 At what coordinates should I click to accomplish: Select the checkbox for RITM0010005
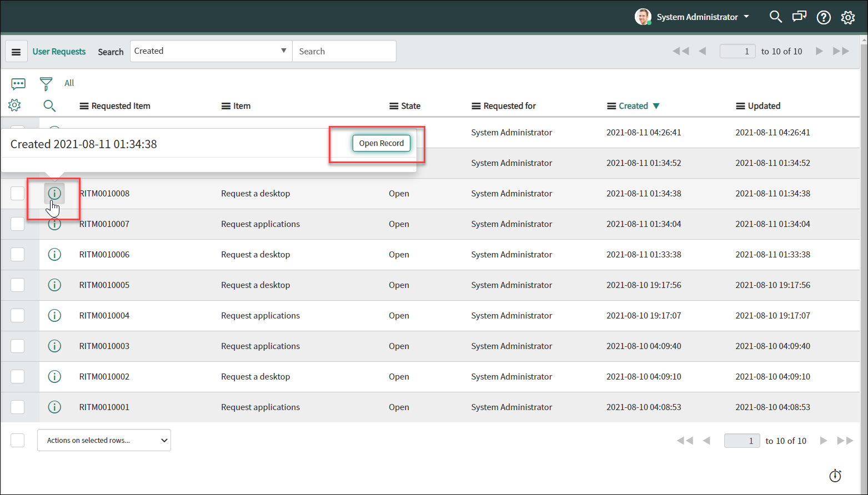point(18,285)
